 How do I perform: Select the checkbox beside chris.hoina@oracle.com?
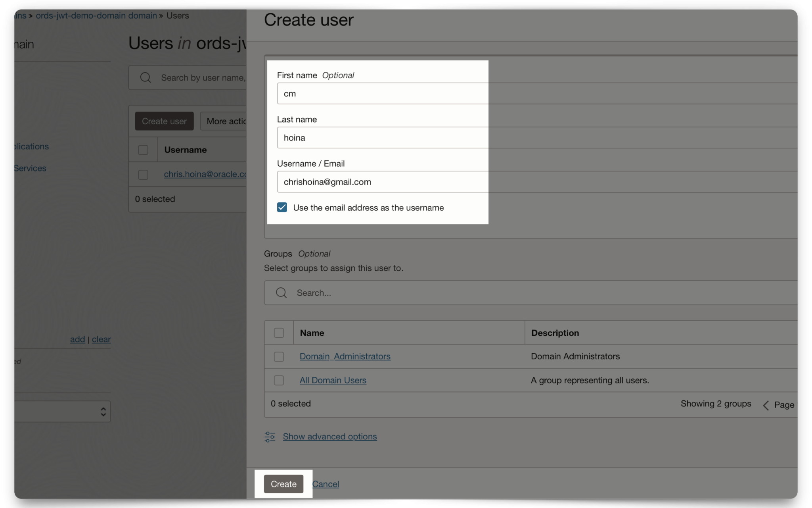point(143,175)
